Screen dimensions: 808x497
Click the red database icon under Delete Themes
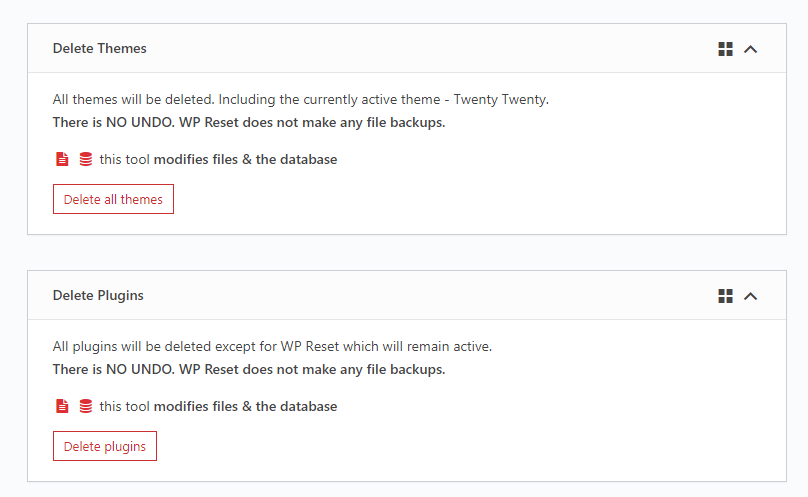click(86, 159)
